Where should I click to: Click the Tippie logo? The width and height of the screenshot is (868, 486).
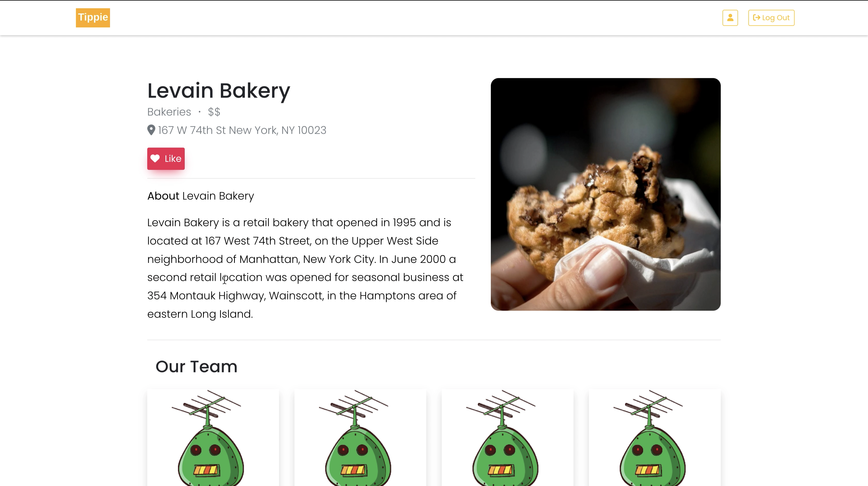93,18
